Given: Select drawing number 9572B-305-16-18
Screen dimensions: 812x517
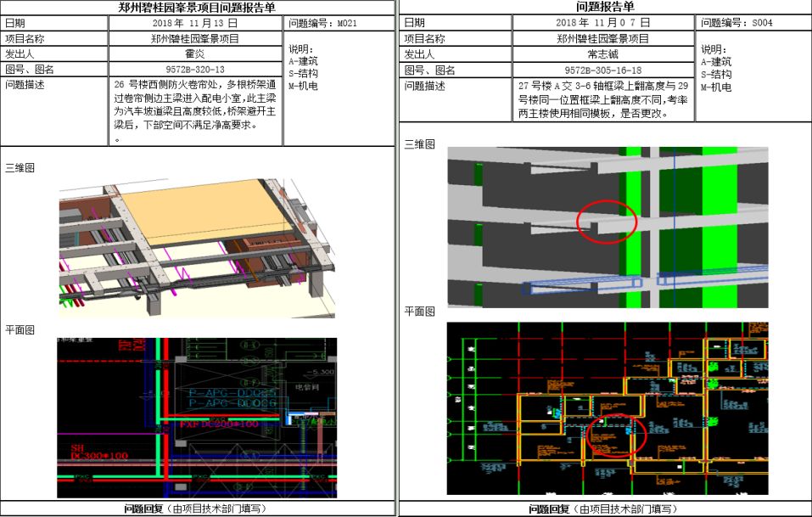Looking at the screenshot, I should point(602,70).
